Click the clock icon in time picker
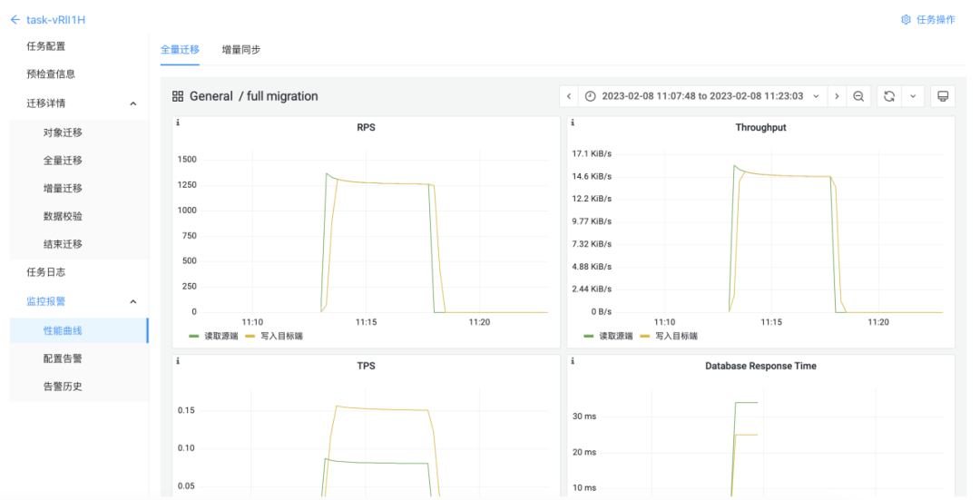The height and width of the screenshot is (500, 980). [x=590, y=96]
